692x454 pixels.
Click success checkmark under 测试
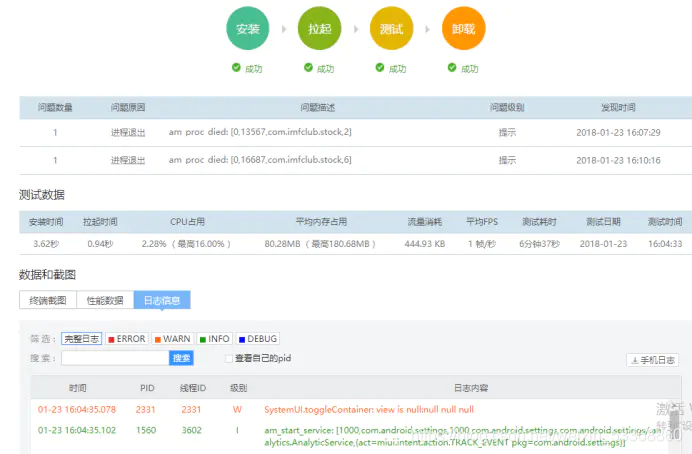click(380, 67)
